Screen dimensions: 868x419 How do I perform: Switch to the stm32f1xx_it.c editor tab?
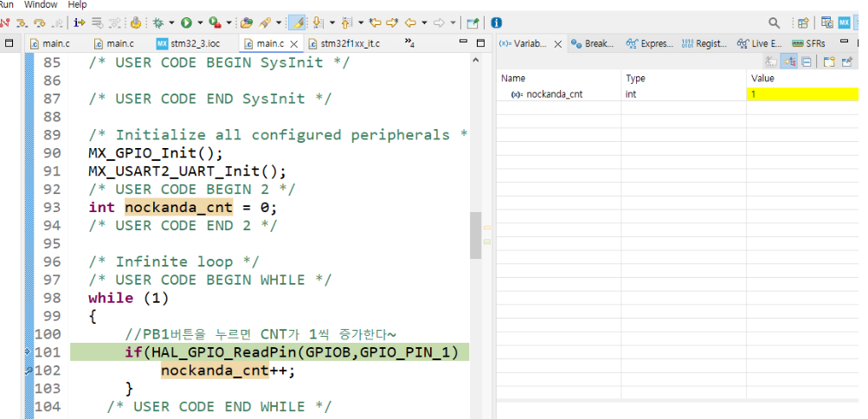click(x=344, y=43)
